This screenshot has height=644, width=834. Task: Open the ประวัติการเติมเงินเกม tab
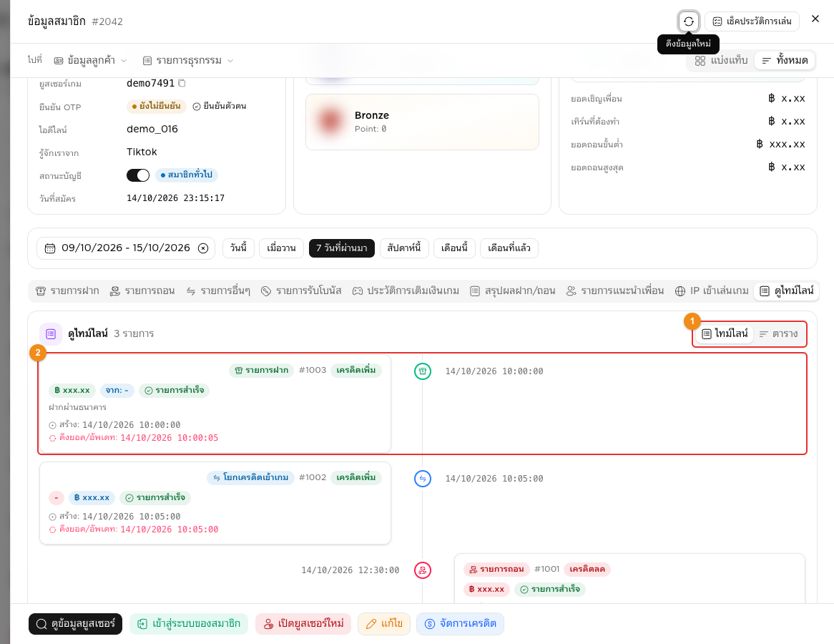pos(406,291)
